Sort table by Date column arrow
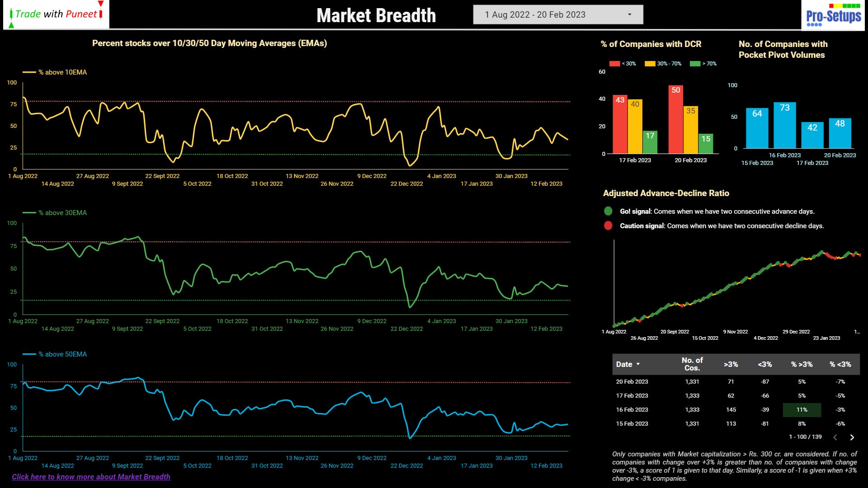 [638, 364]
